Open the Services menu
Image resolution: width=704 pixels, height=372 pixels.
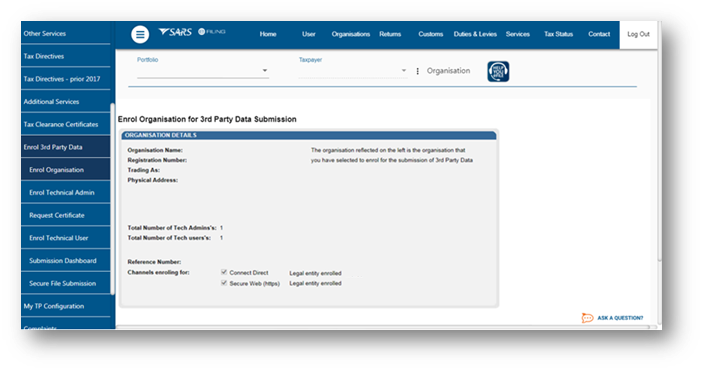[x=518, y=34]
